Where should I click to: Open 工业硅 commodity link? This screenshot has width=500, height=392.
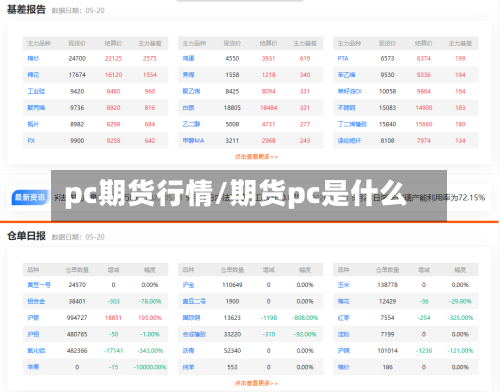[x=36, y=91]
